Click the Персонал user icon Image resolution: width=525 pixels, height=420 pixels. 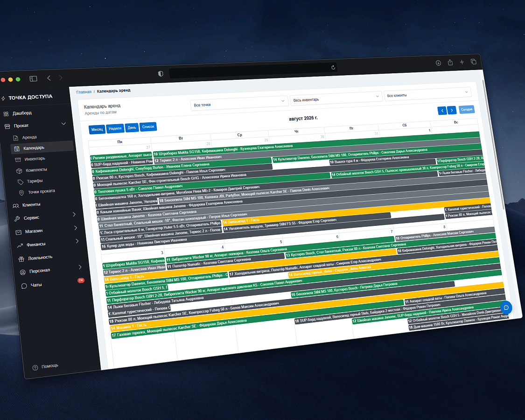[23, 272]
